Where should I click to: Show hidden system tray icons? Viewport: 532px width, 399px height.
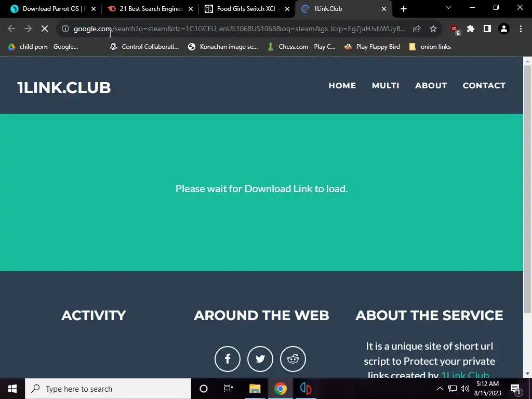tap(440, 389)
